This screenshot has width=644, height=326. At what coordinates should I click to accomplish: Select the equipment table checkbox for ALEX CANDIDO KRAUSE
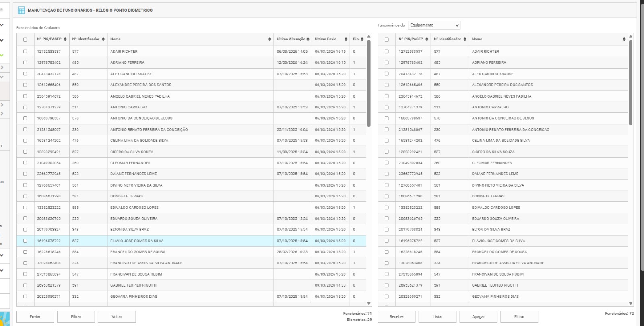[387, 74]
